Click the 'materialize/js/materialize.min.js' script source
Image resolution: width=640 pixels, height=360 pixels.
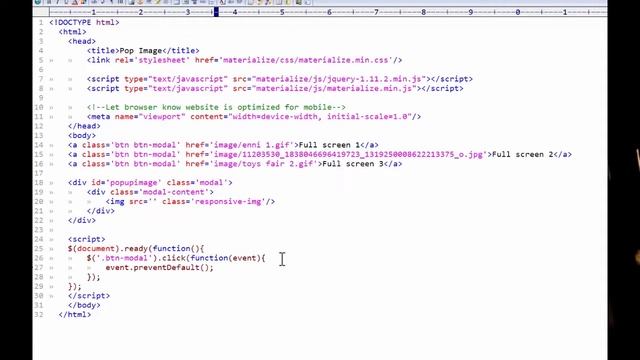334,88
